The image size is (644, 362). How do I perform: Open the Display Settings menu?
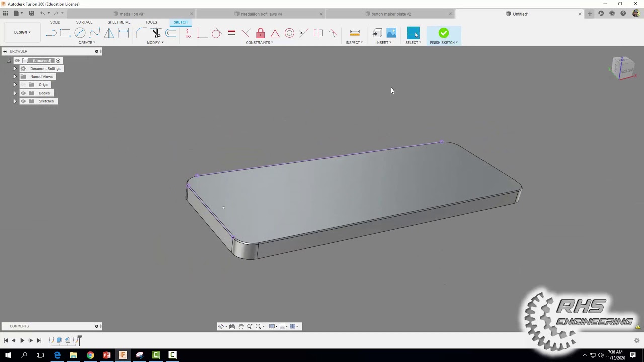coord(273,326)
